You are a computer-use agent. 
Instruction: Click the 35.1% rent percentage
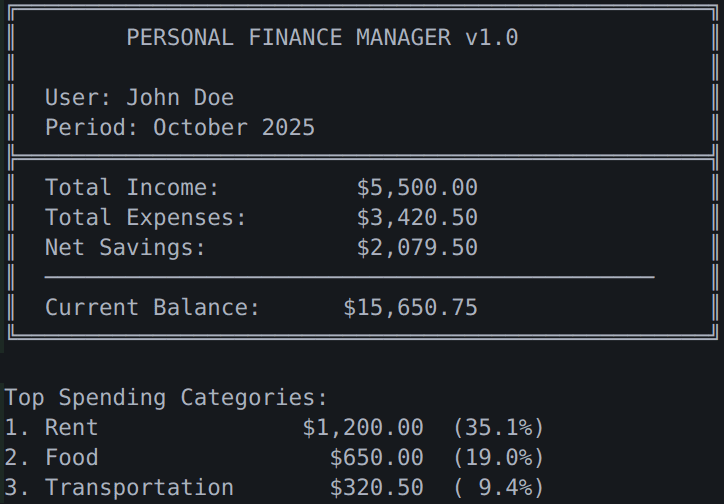point(498,428)
